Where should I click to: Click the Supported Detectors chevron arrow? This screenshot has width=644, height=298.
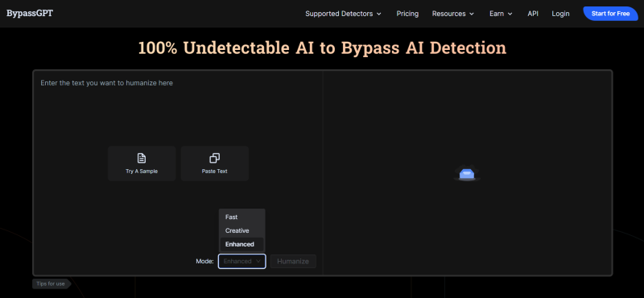coord(378,14)
